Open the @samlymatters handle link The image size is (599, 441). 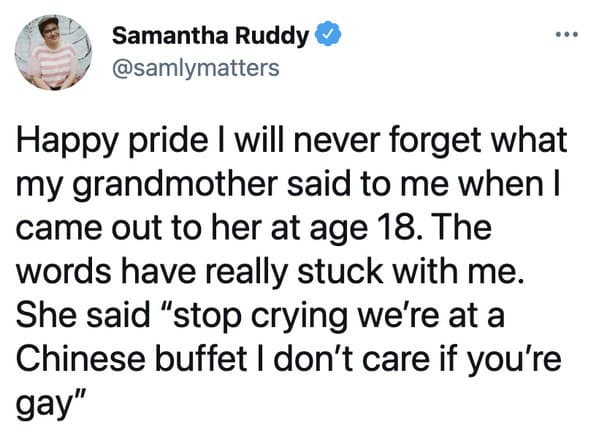coord(196,68)
